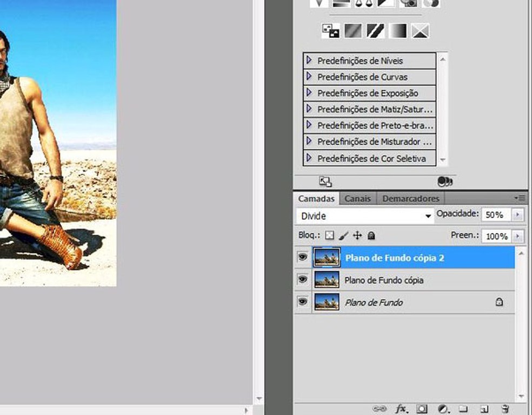This screenshot has width=532, height=415.
Task: Click the Opacidade 50% value field
Action: [496, 215]
